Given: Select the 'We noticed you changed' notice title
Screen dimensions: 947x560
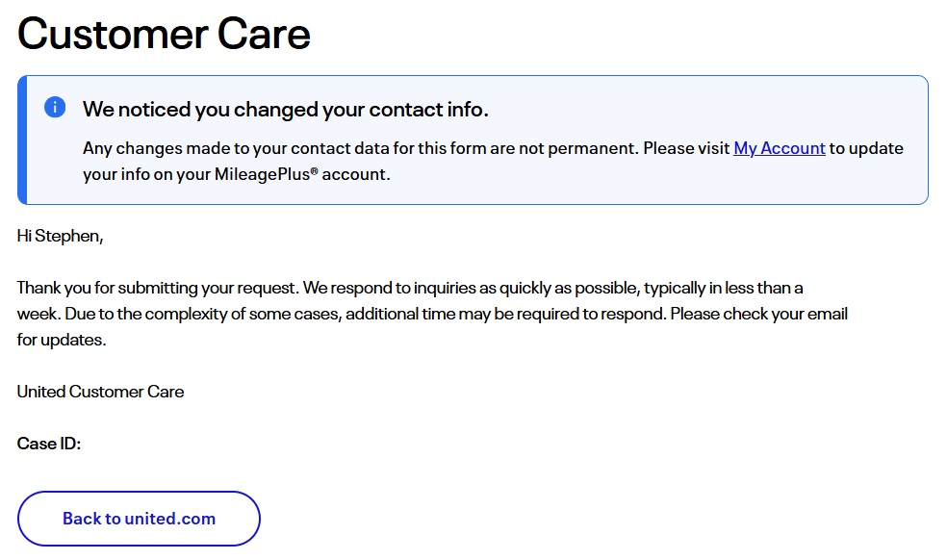Looking at the screenshot, I should (285, 110).
